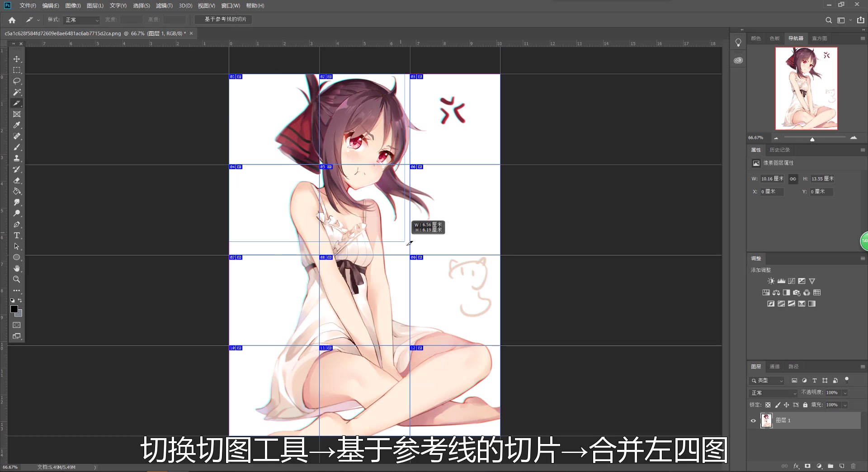
Task: Select the History Brush tool
Action: (x=17, y=169)
